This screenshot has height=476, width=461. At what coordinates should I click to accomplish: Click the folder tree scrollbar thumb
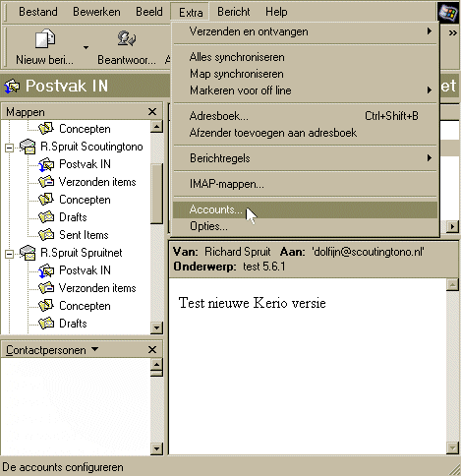coord(156,194)
